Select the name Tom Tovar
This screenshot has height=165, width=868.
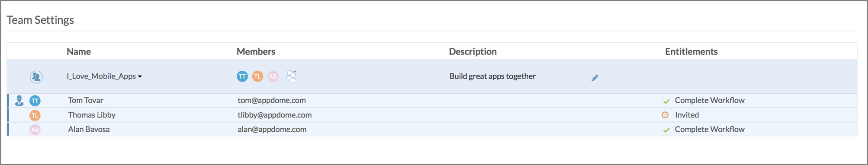pyautogui.click(x=86, y=100)
